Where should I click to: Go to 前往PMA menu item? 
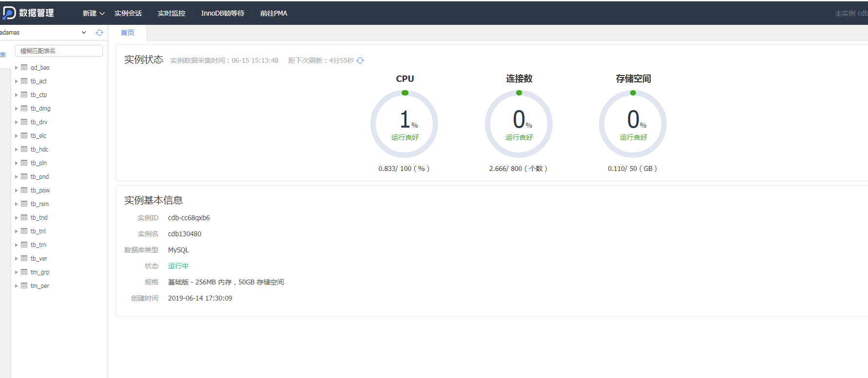point(273,13)
